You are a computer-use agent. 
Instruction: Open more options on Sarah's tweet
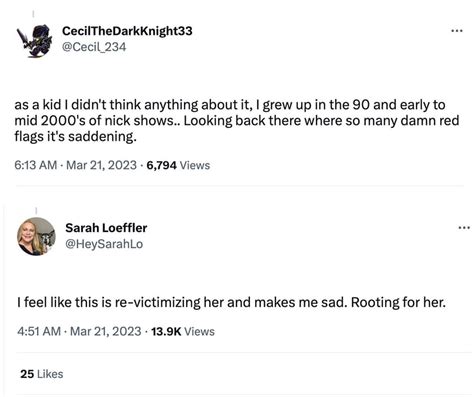tap(464, 228)
